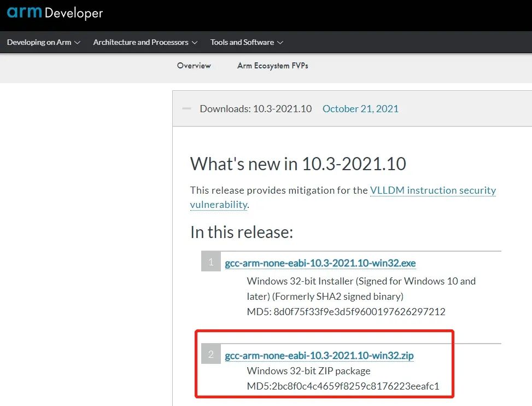
Task: Expand the Tools and Software chevron
Action: pyautogui.click(x=280, y=43)
